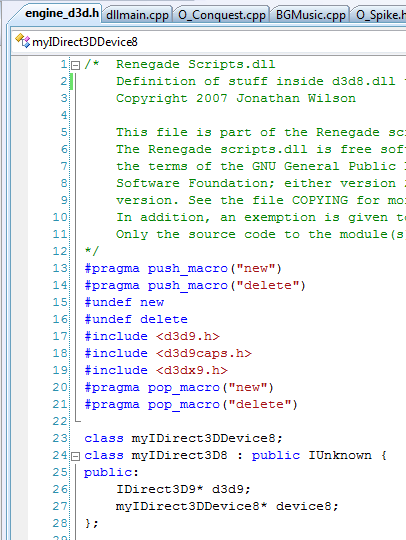Collapse the comment block at line 1
This screenshot has height=540, width=406.
(75, 65)
